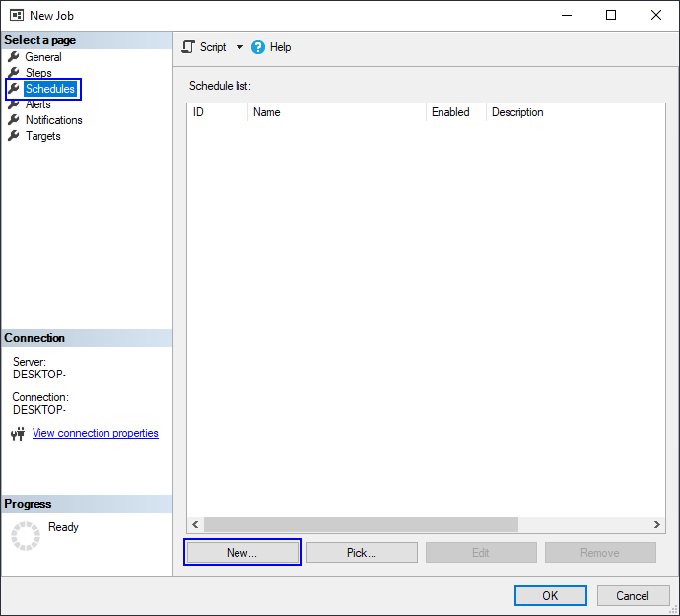Open the Script dropdown arrow
Screen dimensions: 680x616
point(239,47)
